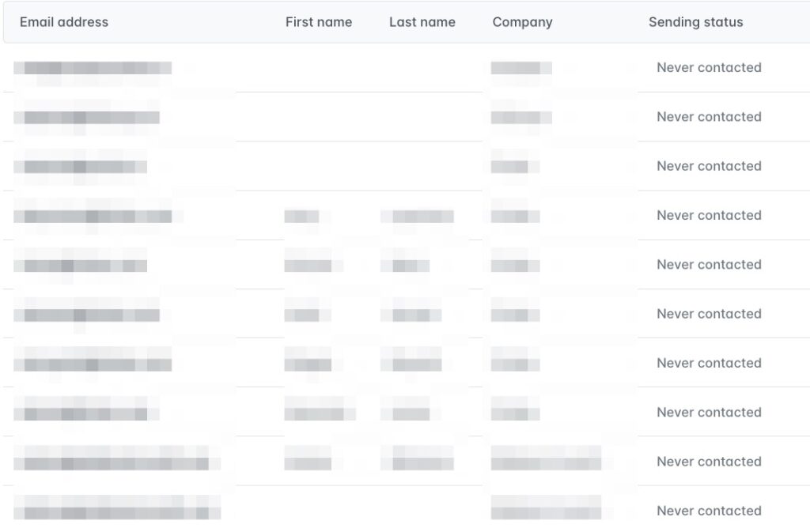Open the last contact in the table
This screenshot has width=810, height=532.
[x=316, y=511]
